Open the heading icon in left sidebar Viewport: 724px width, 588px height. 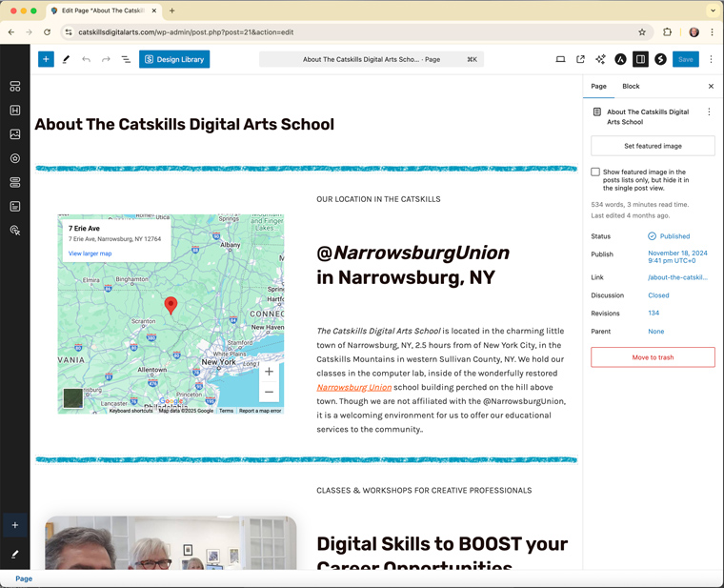click(15, 111)
